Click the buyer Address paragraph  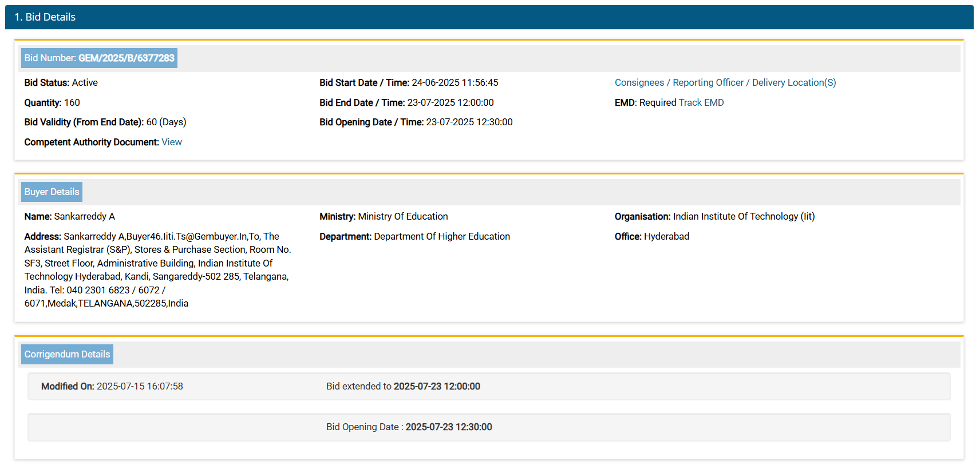click(158, 269)
